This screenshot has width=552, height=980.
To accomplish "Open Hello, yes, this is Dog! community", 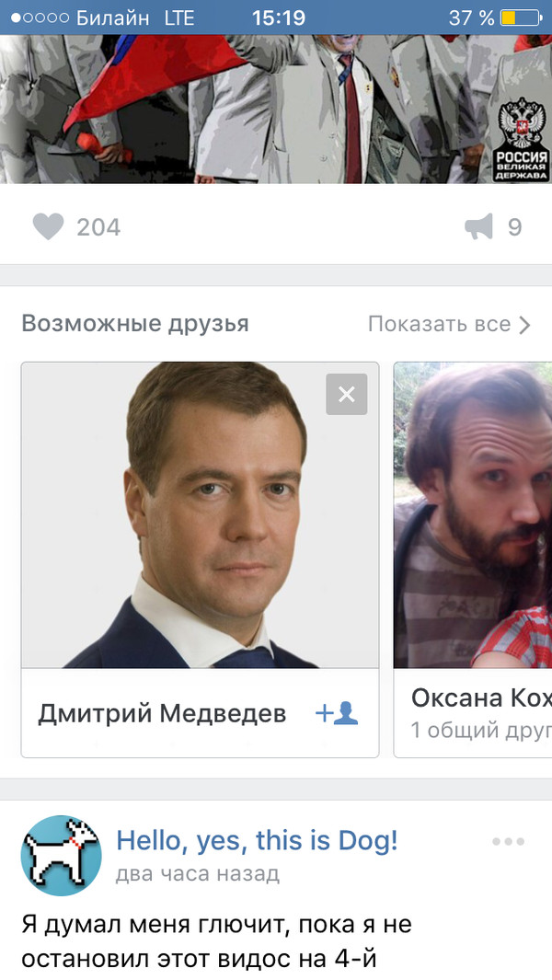I will click(x=257, y=841).
